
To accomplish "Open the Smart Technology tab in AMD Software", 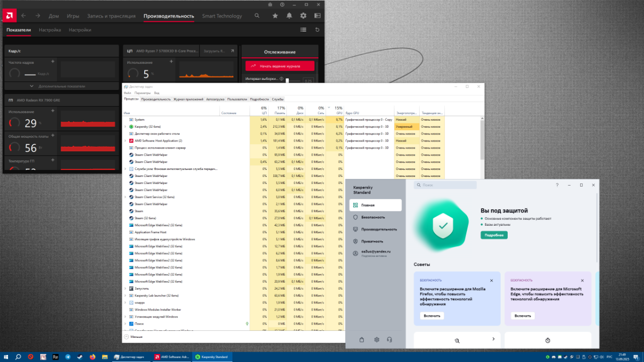I will click(x=222, y=16).
